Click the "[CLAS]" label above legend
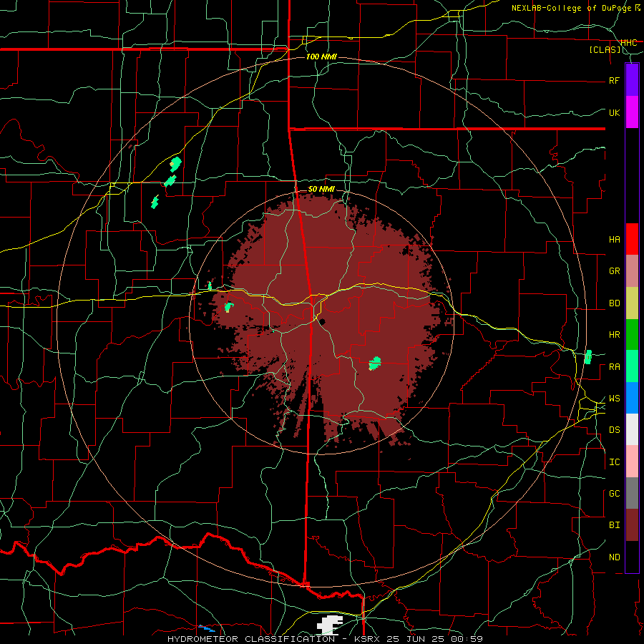644x644 pixels. [605, 50]
